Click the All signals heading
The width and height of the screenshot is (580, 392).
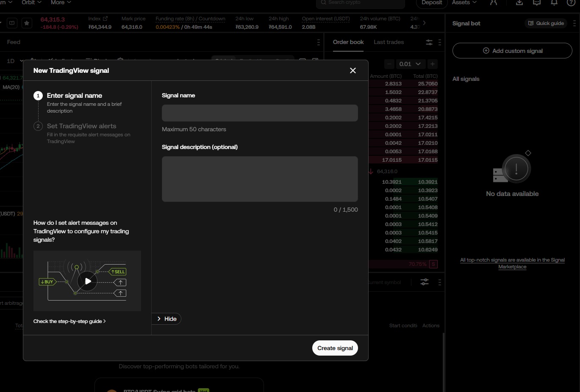pyautogui.click(x=466, y=79)
